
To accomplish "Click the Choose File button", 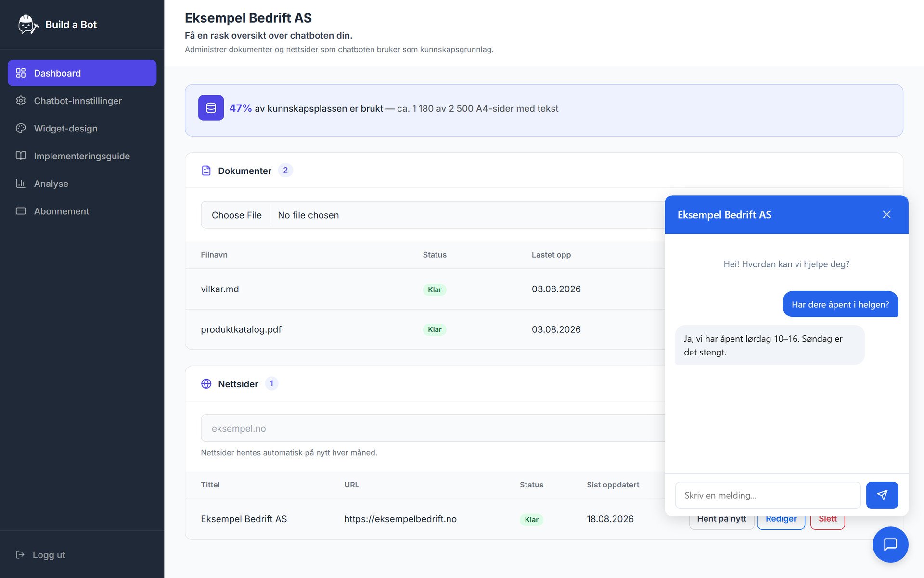I will pos(236,215).
